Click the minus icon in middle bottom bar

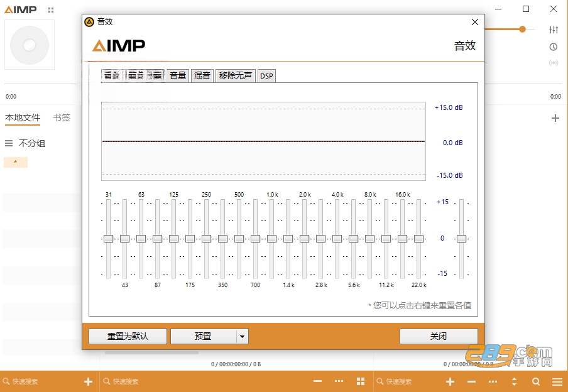tap(318, 381)
